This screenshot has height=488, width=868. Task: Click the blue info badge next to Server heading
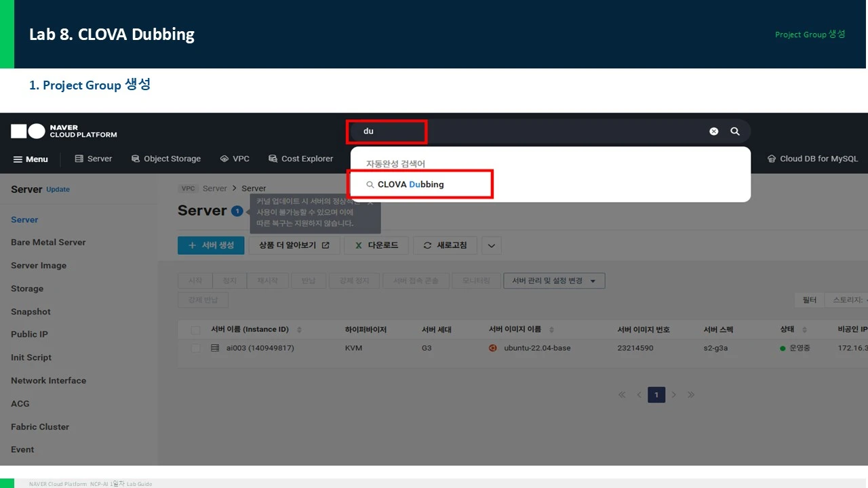237,211
